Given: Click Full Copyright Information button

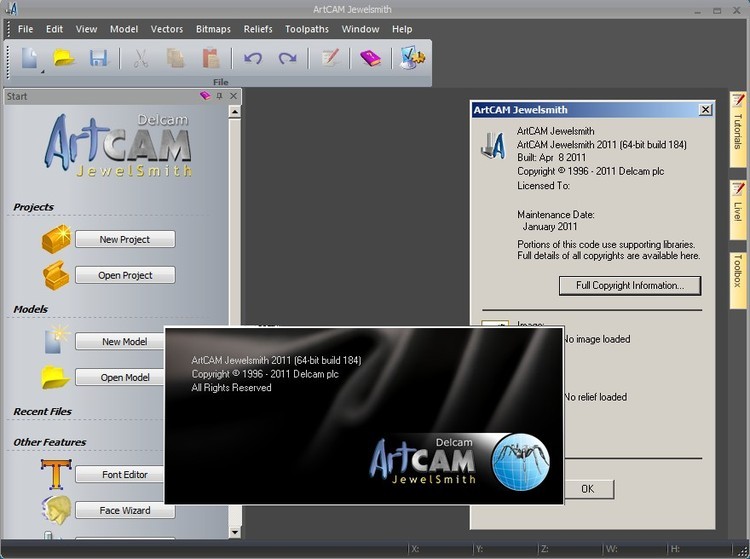Looking at the screenshot, I should 630,285.
